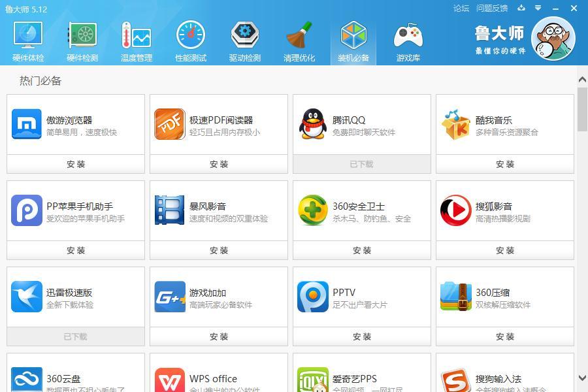Open the 硬件检测 hardware detection tab
Viewport: 588px width, 392px height.
click(x=82, y=42)
